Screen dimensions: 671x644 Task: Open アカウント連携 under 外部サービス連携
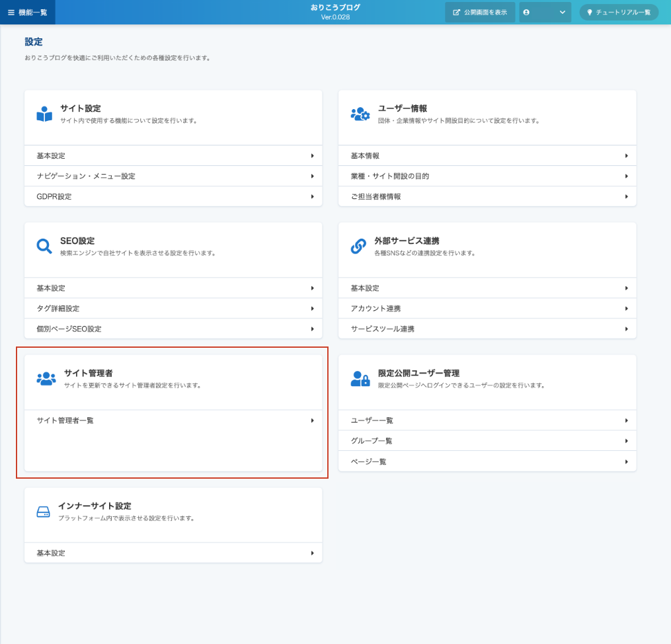tap(487, 309)
